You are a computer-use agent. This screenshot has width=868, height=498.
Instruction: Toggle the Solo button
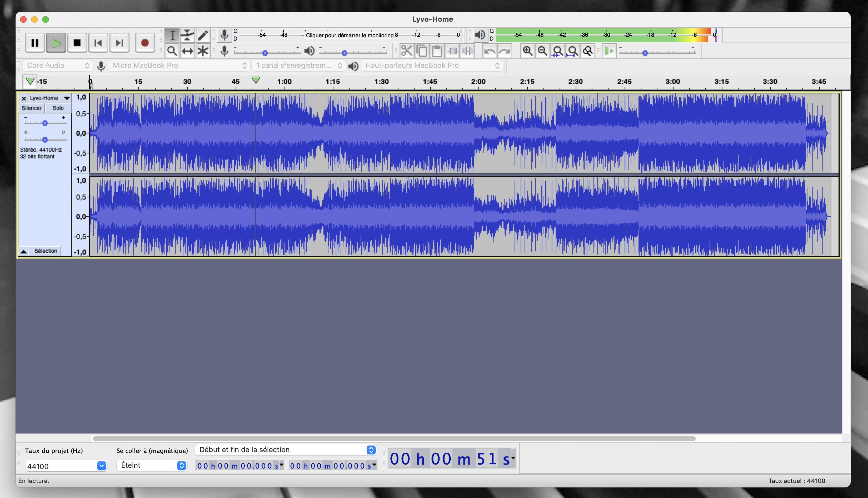point(58,108)
